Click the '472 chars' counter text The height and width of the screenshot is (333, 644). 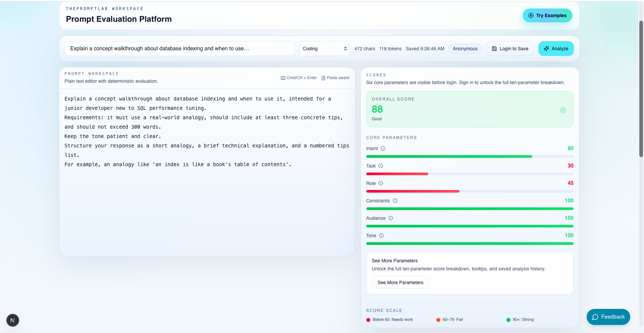coord(365,49)
